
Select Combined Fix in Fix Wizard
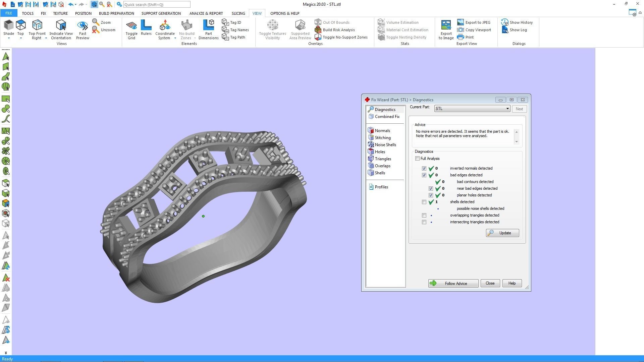(x=384, y=117)
